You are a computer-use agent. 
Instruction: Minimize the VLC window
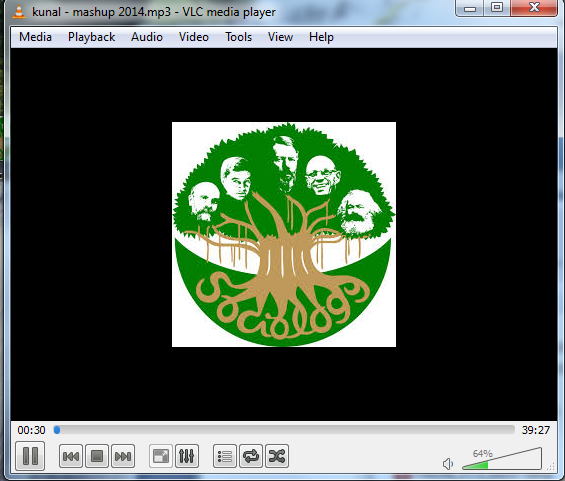(470, 8)
